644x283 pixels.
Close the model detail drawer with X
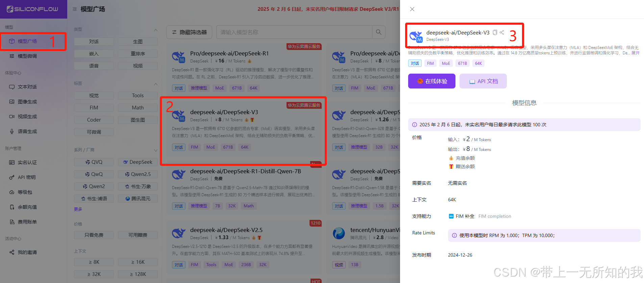click(x=412, y=9)
